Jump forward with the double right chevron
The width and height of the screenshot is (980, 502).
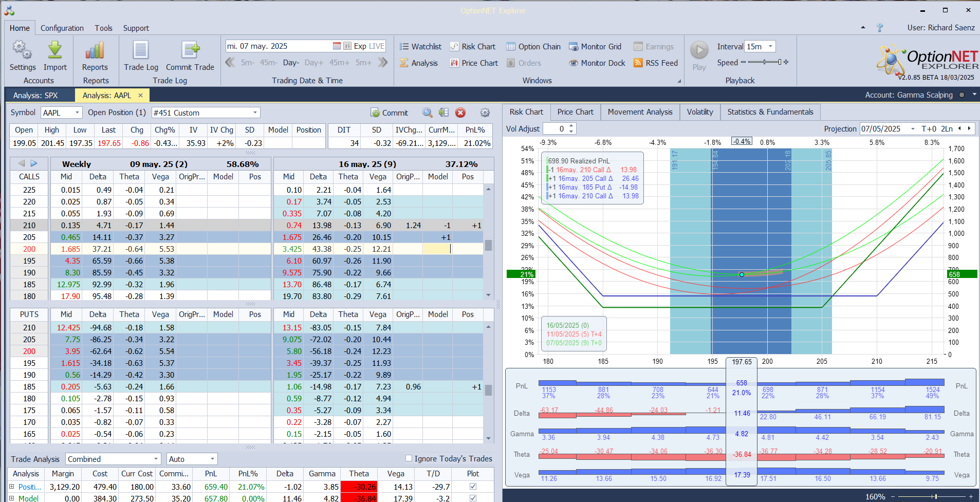pyautogui.click(x=383, y=63)
